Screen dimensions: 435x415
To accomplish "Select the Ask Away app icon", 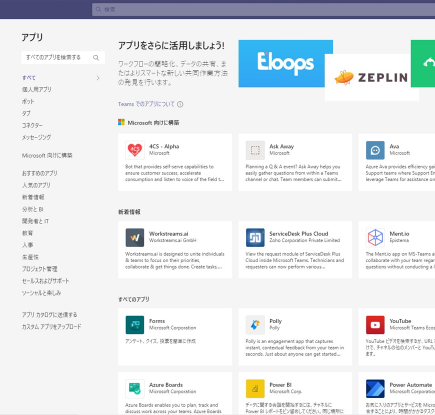I will [255, 150].
